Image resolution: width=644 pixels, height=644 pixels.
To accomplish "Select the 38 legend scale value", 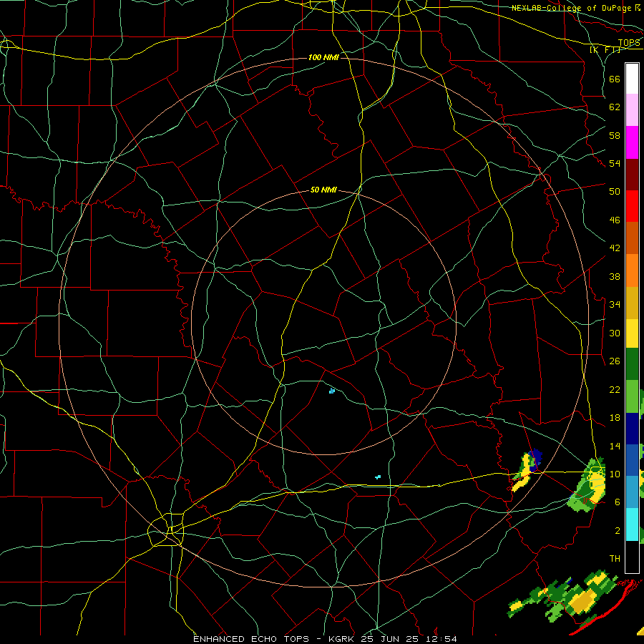I will [x=615, y=276].
